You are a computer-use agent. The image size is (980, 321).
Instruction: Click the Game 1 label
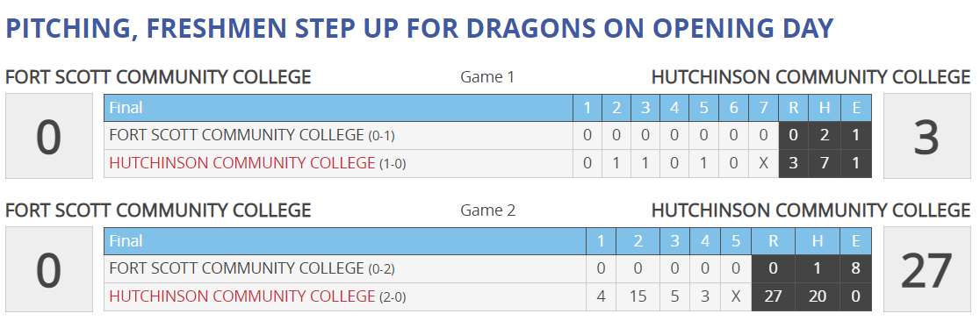pyautogui.click(x=487, y=77)
